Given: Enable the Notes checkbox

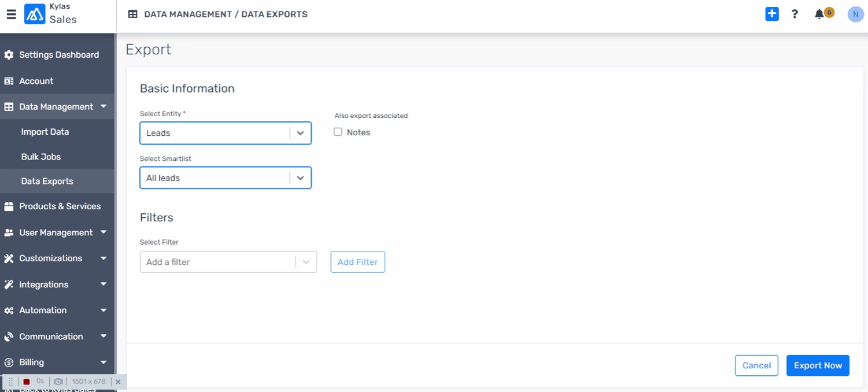Looking at the screenshot, I should pyautogui.click(x=338, y=132).
